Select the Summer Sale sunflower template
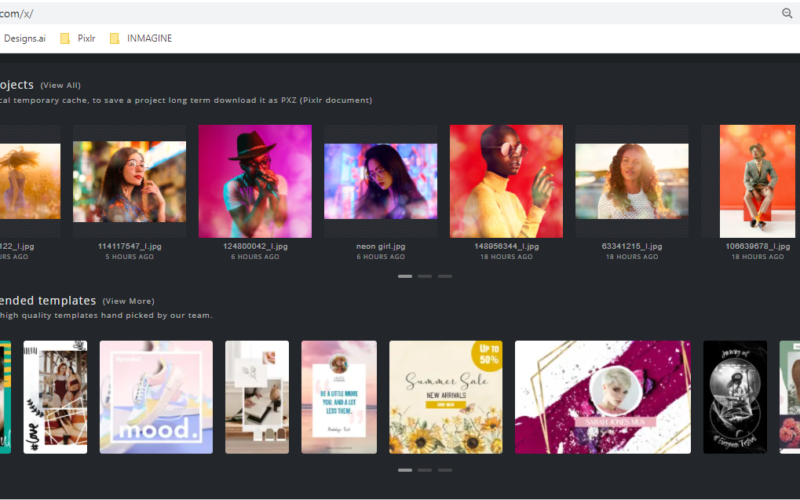800x500 pixels. coord(446,397)
